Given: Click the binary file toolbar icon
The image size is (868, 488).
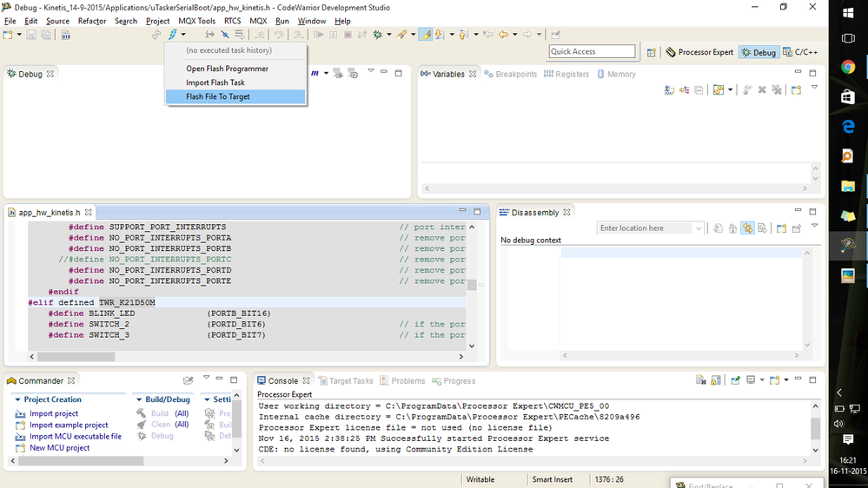Looking at the screenshot, I should [65, 35].
